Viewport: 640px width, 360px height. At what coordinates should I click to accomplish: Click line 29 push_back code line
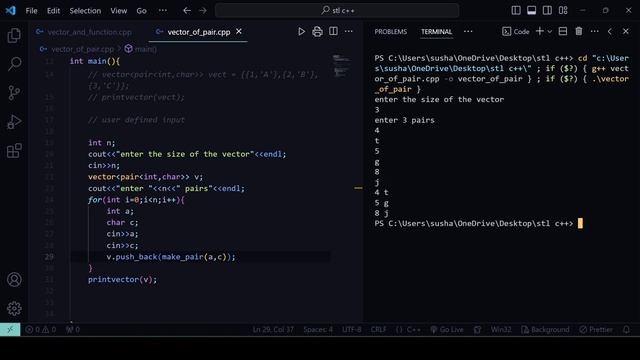click(171, 257)
